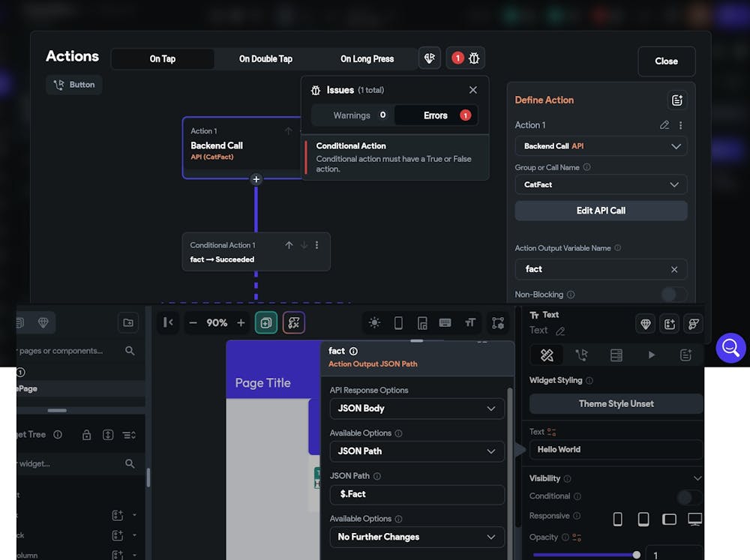Toggle dark mode preview with the sun icon

point(373,322)
